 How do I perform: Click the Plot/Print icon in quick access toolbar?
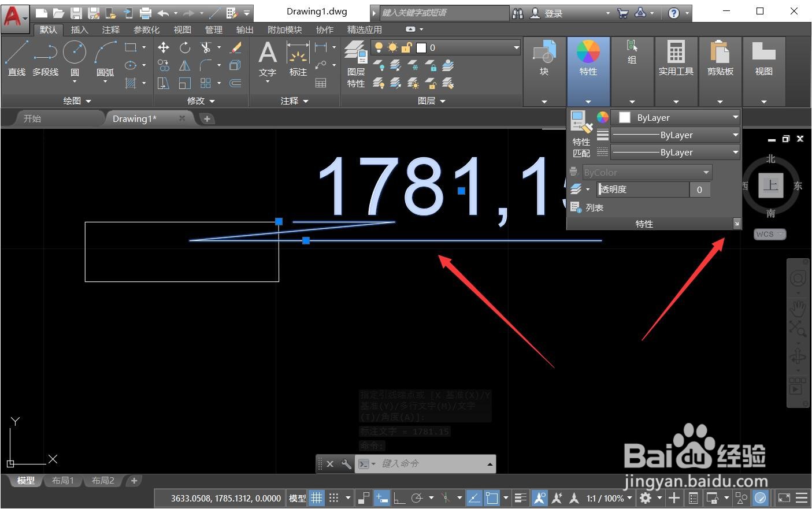click(x=146, y=13)
